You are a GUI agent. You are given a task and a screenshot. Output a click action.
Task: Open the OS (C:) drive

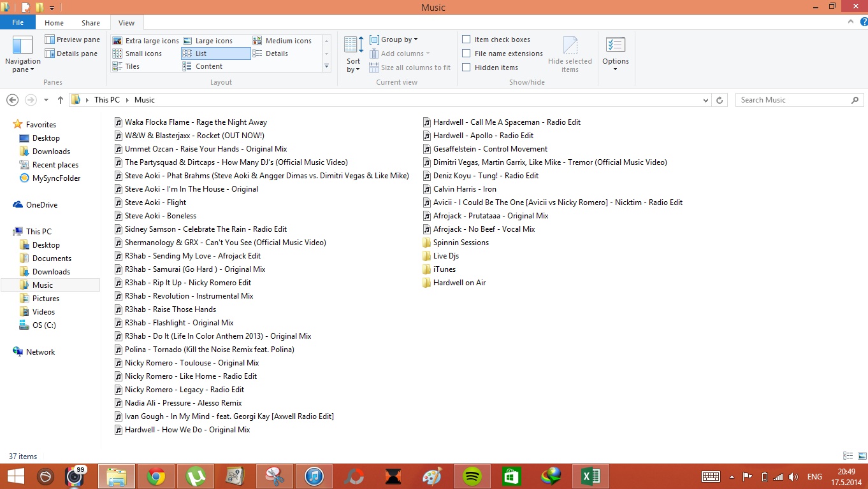click(x=44, y=325)
